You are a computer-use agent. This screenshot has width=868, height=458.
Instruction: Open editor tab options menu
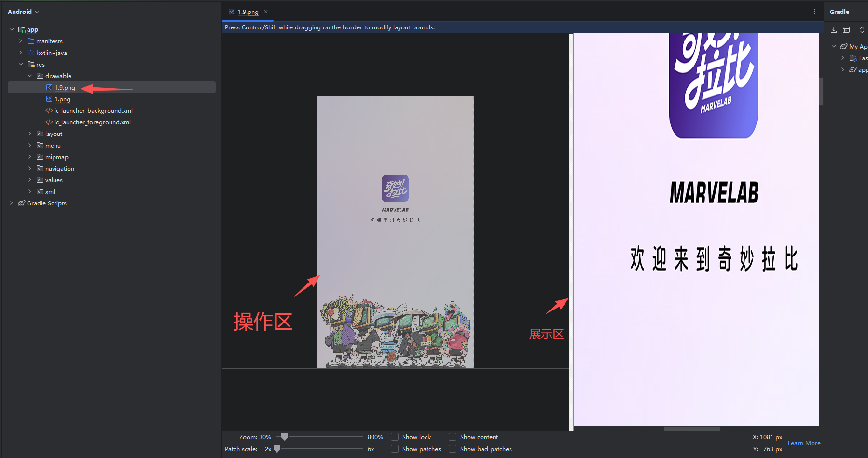click(814, 12)
